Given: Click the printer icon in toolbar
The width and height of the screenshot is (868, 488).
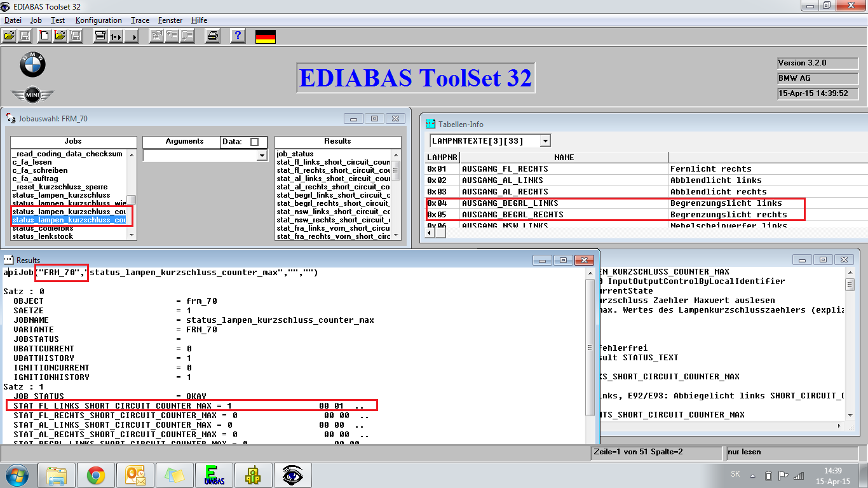Looking at the screenshot, I should click(213, 36).
